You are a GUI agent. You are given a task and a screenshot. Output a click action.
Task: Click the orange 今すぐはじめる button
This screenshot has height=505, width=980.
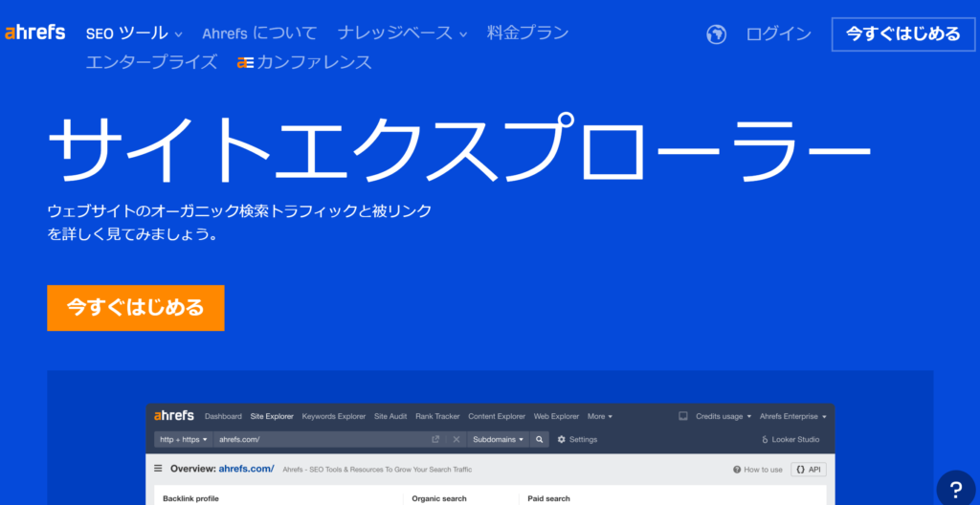136,308
